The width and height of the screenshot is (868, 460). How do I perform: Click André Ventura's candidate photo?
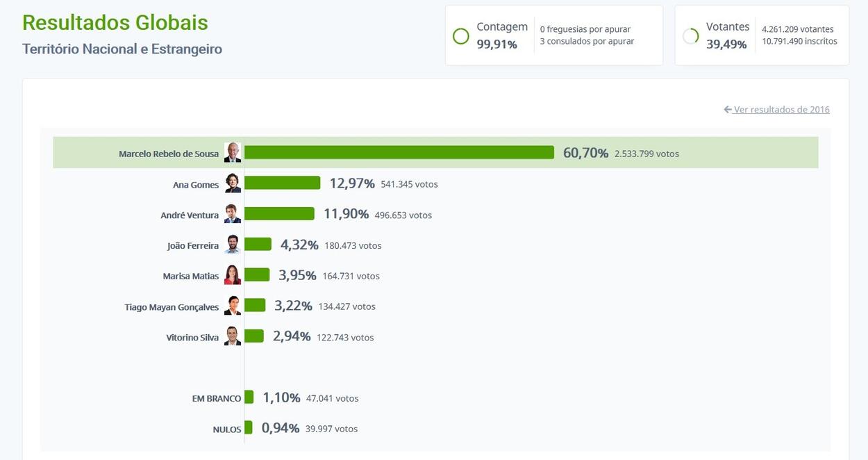[232, 213]
